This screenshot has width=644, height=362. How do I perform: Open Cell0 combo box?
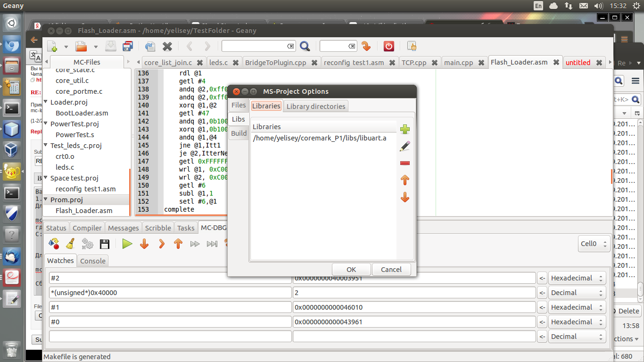coord(594,244)
